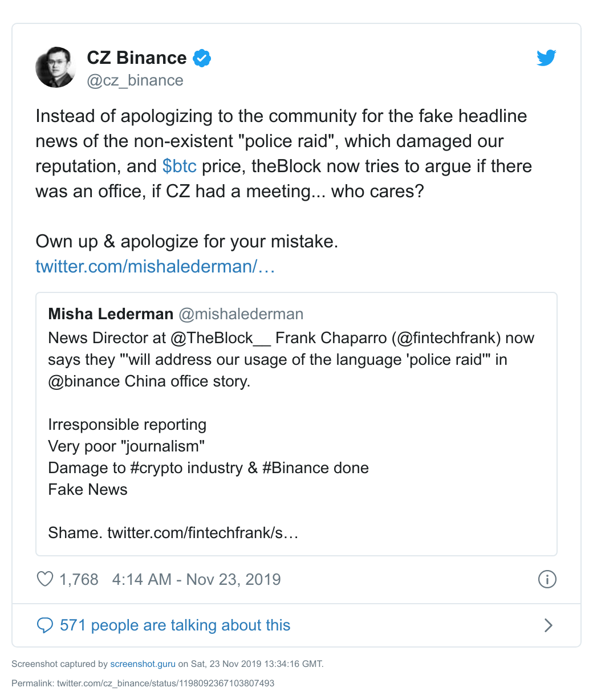This screenshot has height=700, width=593.
Task: Click the Twitter bird logo
Action: click(x=546, y=58)
